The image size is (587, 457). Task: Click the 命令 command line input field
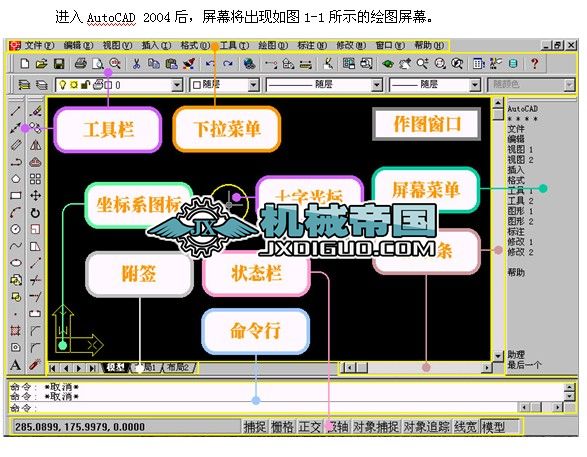264,408
